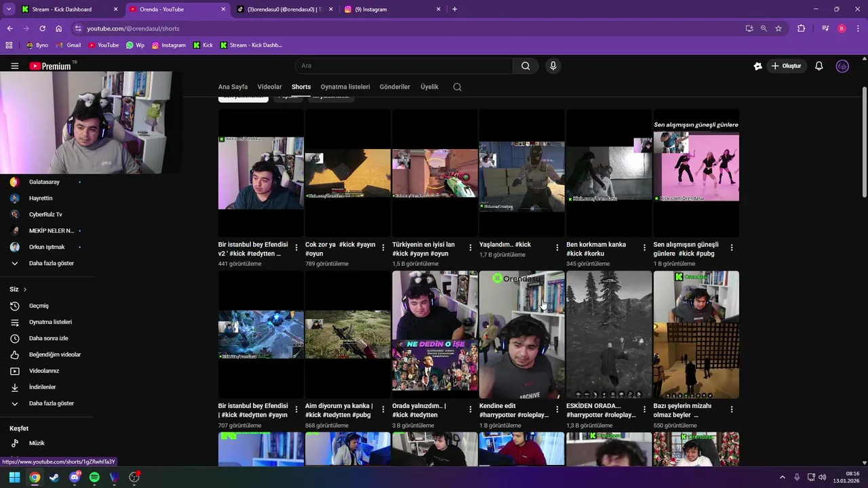Go back with Chrome back arrow
The width and height of the screenshot is (868, 488).
pyautogui.click(x=9, y=28)
